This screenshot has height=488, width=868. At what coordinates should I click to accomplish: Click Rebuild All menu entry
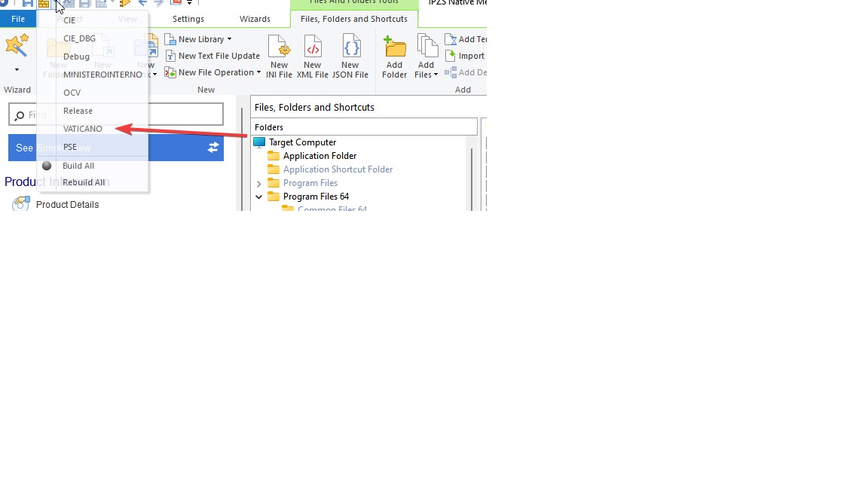pyautogui.click(x=84, y=182)
